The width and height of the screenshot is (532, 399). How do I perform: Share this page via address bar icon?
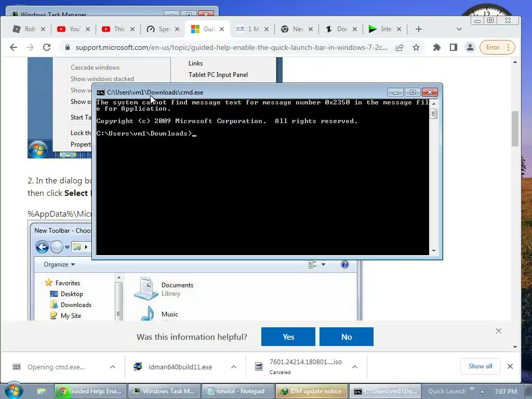pos(400,47)
